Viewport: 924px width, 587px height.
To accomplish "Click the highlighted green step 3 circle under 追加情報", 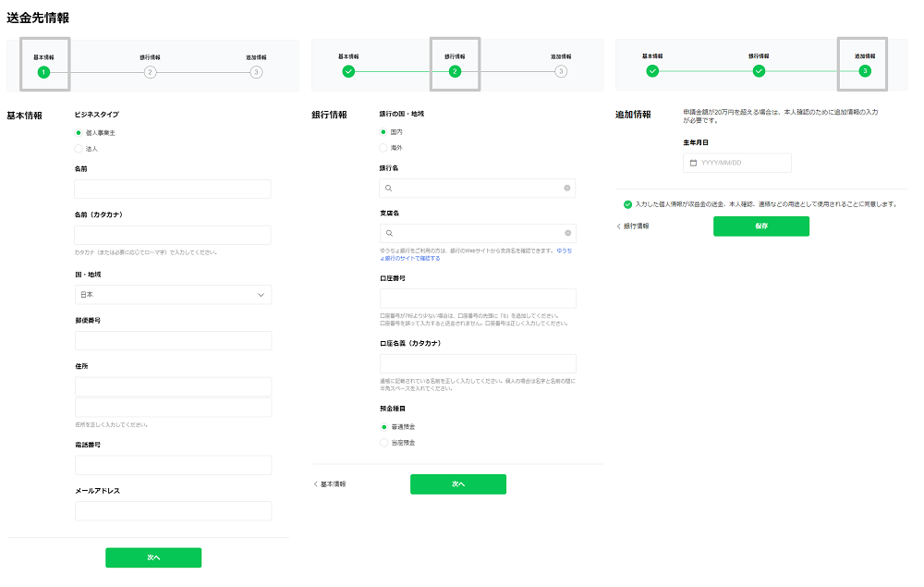I will 864,71.
